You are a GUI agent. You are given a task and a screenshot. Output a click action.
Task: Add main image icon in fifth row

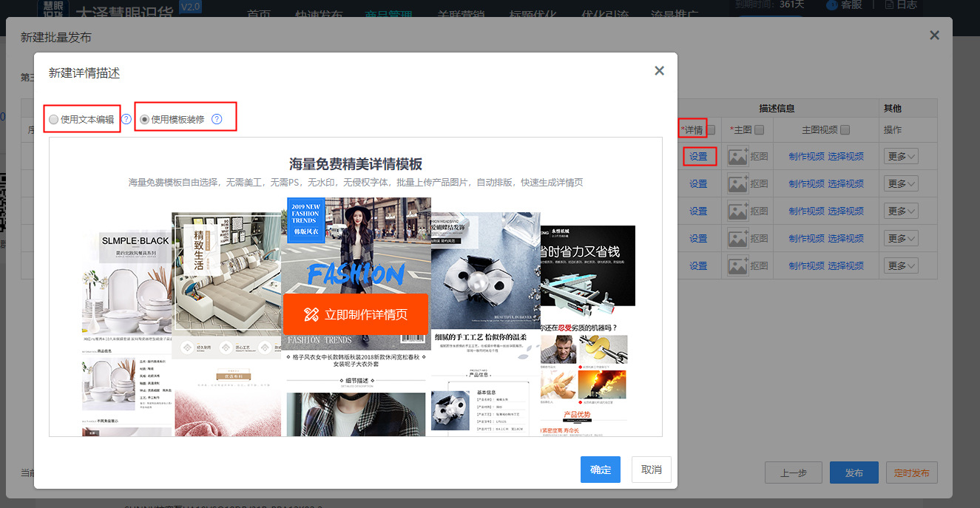coord(737,266)
